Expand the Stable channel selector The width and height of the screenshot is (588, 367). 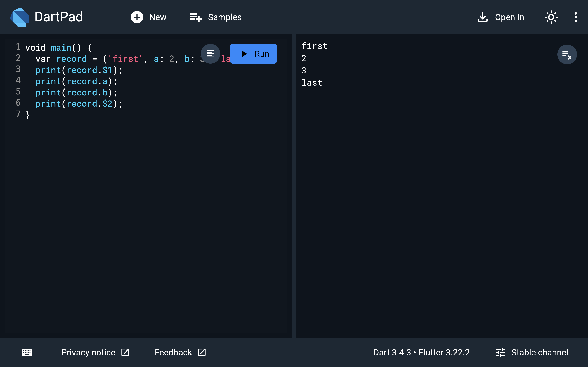[532, 352]
